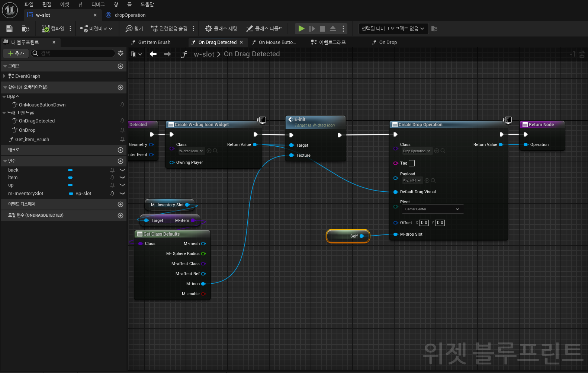Add new graph with plus icon
588x373 pixels.
tap(121, 66)
